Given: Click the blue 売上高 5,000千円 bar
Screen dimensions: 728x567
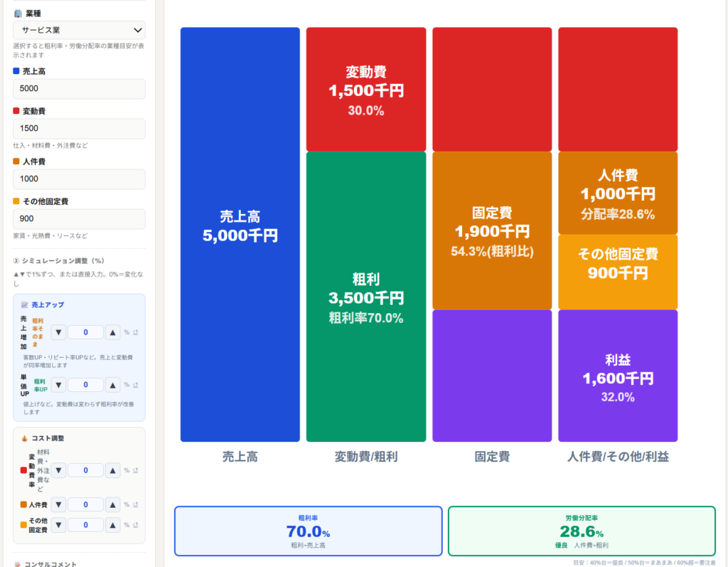Looking at the screenshot, I should pyautogui.click(x=240, y=234).
